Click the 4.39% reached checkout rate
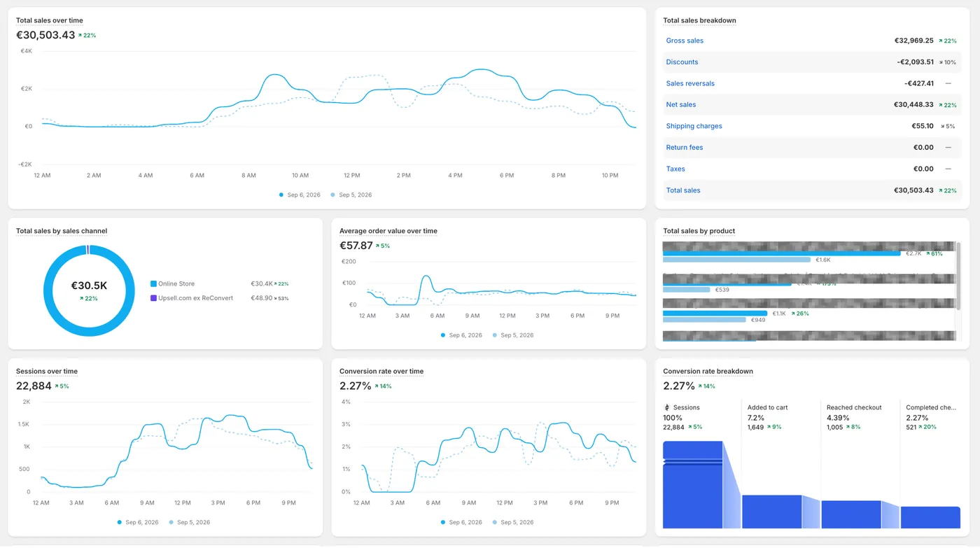980x548 pixels. (x=838, y=417)
